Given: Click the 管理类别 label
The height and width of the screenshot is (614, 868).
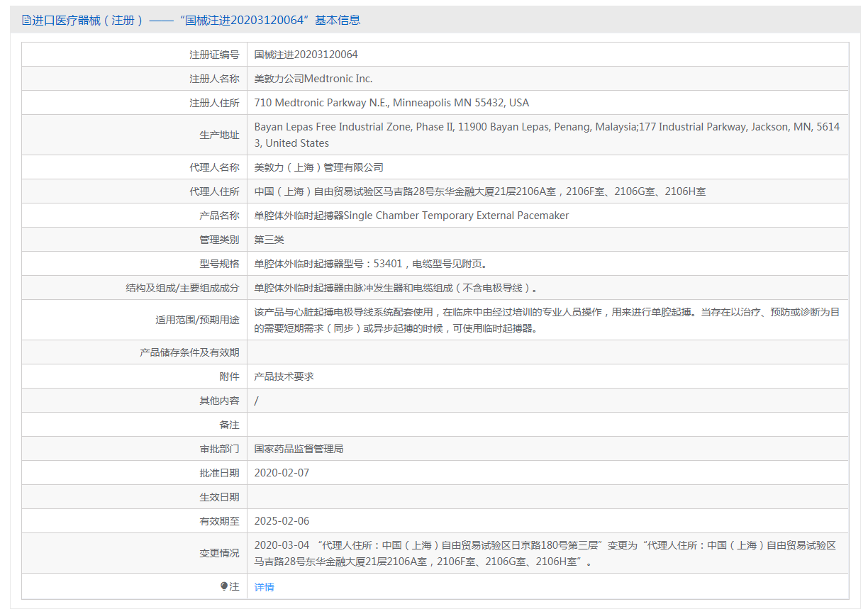Looking at the screenshot, I should point(219,240).
